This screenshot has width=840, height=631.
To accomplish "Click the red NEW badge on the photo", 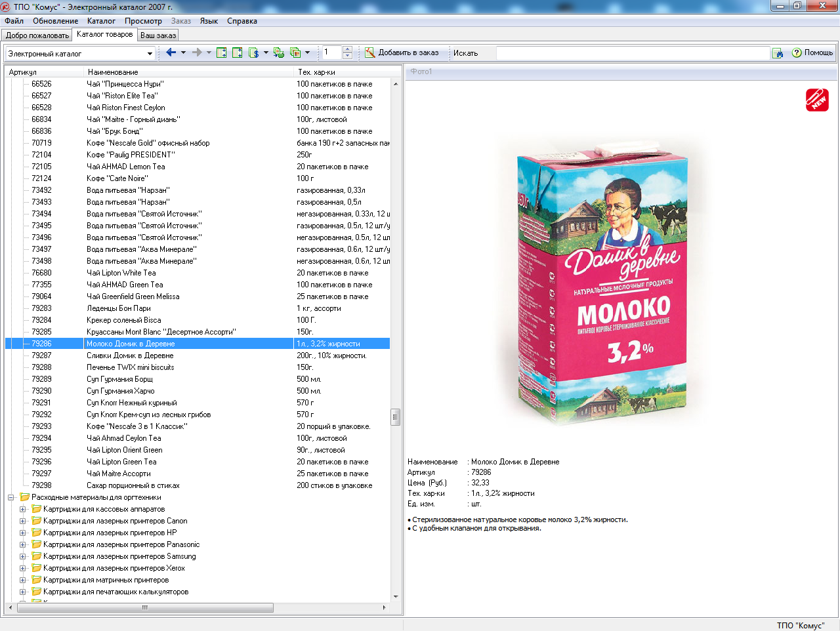I will tap(817, 100).
